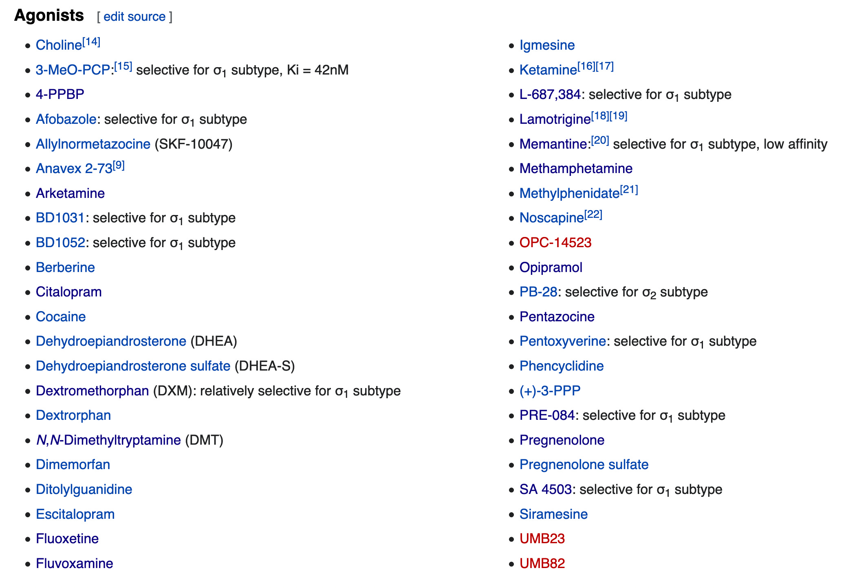Click the Anavex 2-73 link
This screenshot has width=868, height=588.
click(74, 169)
